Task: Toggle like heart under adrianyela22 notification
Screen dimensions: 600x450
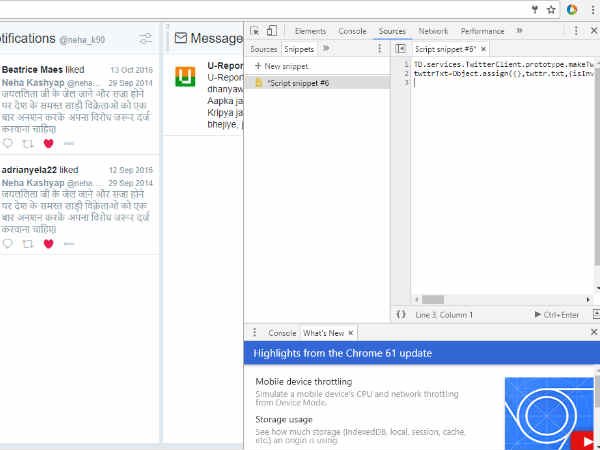Action: coord(48,244)
